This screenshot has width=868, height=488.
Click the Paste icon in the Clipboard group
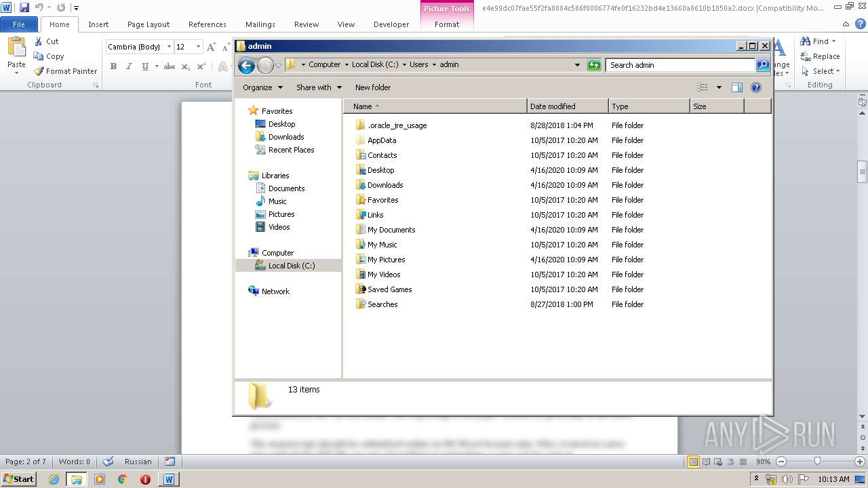pyautogui.click(x=16, y=48)
